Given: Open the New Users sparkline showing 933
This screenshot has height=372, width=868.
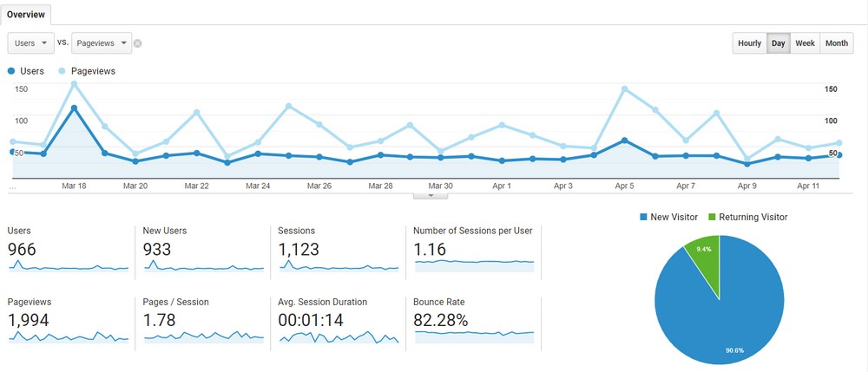Looking at the screenshot, I should click(x=204, y=266).
